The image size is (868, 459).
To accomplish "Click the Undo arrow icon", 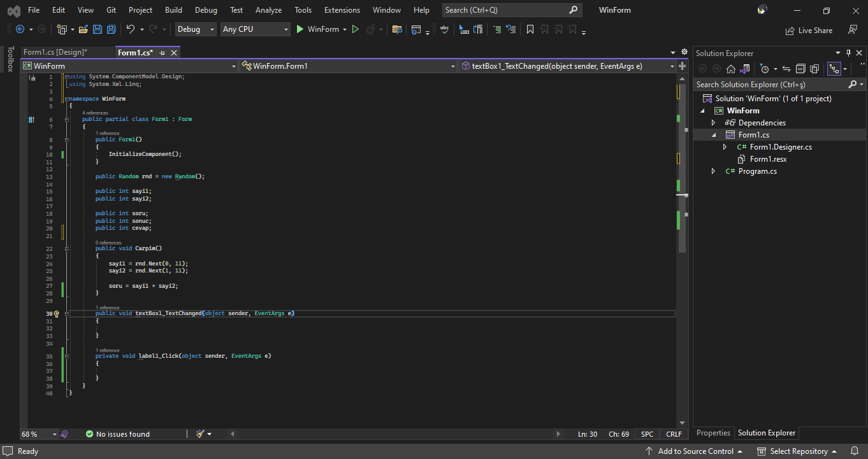I will click(130, 29).
